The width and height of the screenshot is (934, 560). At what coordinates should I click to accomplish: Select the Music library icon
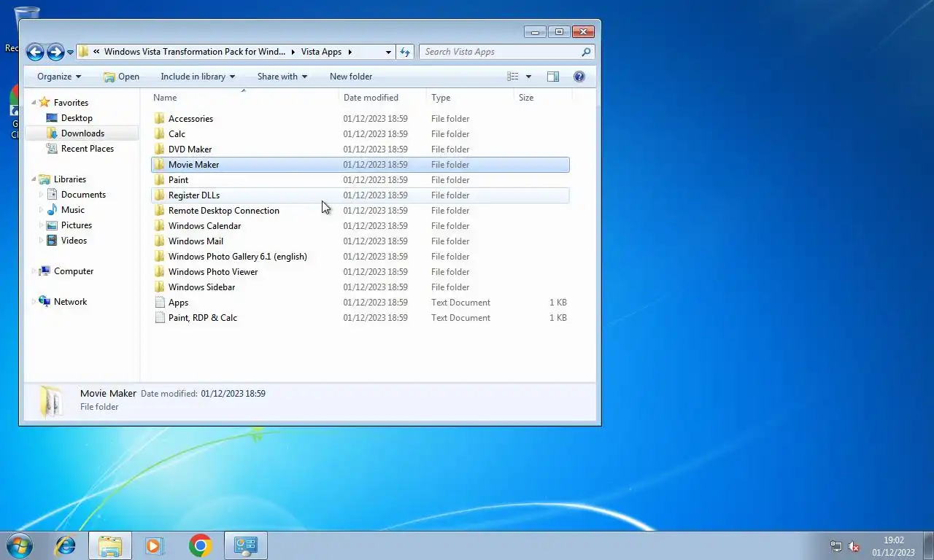click(x=52, y=210)
